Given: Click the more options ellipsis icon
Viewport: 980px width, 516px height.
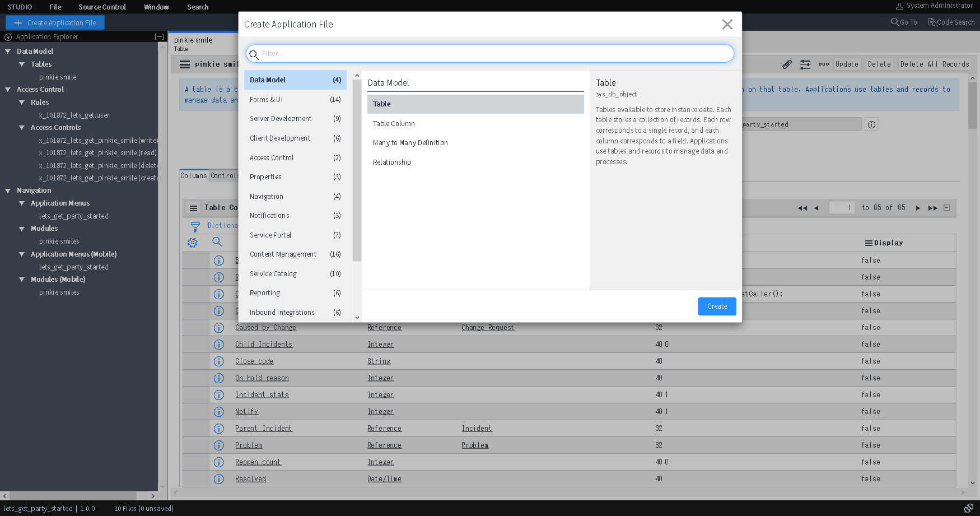Looking at the screenshot, I should pos(823,64).
